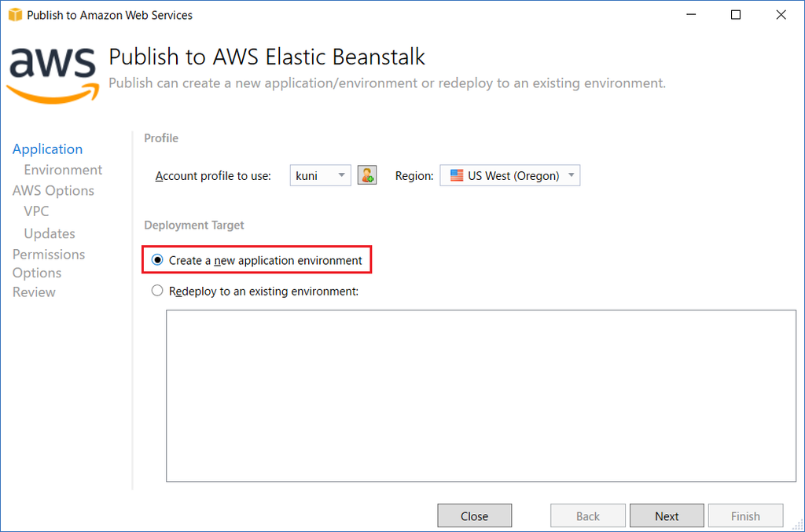Click the add account profile icon
805x532 pixels.
[366, 175]
